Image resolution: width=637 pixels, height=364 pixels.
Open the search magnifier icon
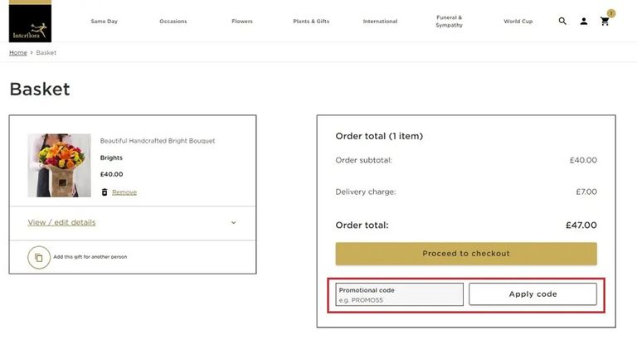click(x=562, y=22)
